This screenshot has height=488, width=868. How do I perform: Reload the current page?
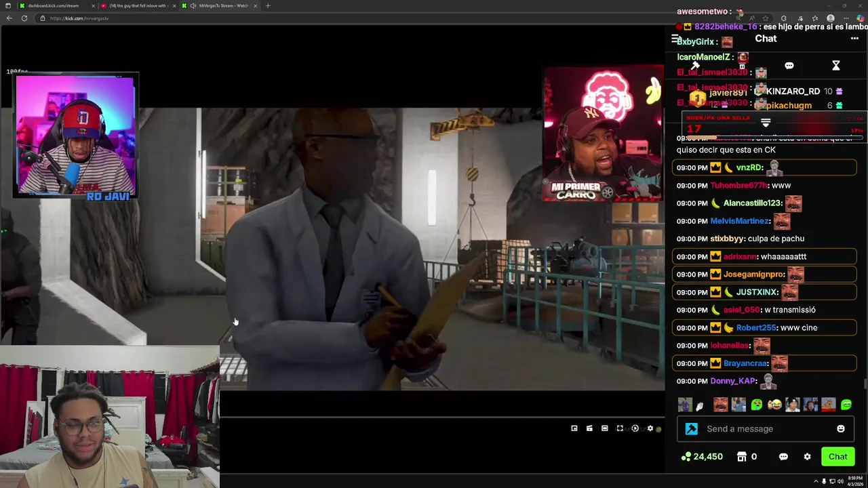click(24, 18)
